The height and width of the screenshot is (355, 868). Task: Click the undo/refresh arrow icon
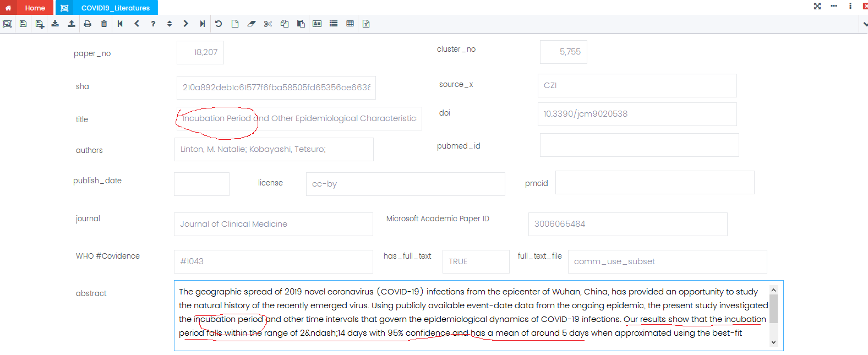pyautogui.click(x=219, y=24)
